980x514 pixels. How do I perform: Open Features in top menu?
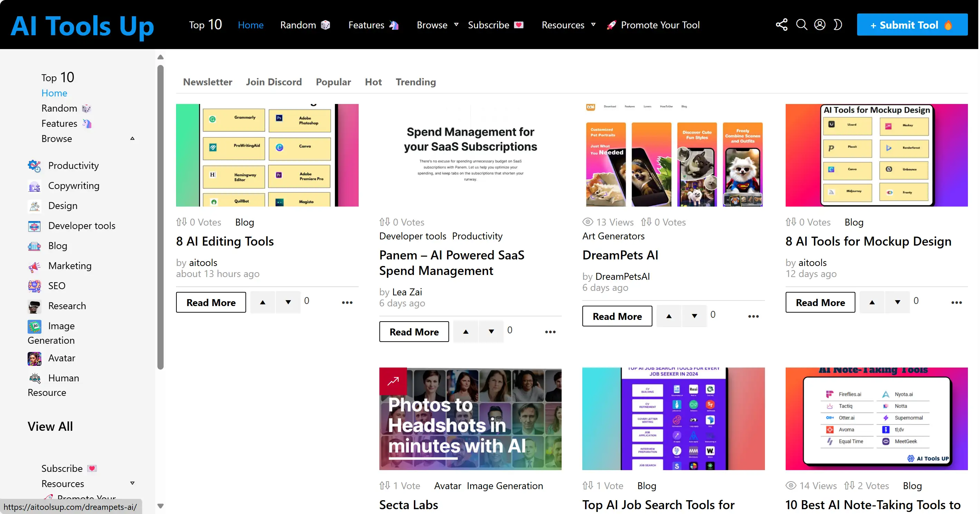coord(373,25)
